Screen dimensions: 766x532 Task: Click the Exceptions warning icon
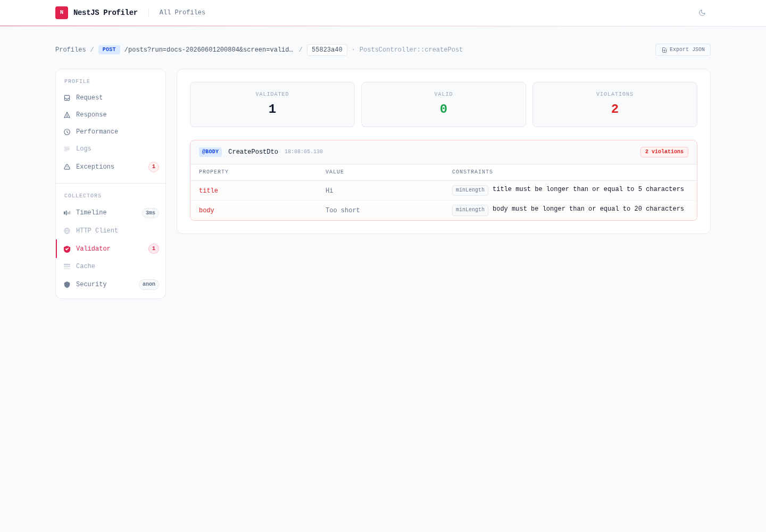pyautogui.click(x=67, y=167)
